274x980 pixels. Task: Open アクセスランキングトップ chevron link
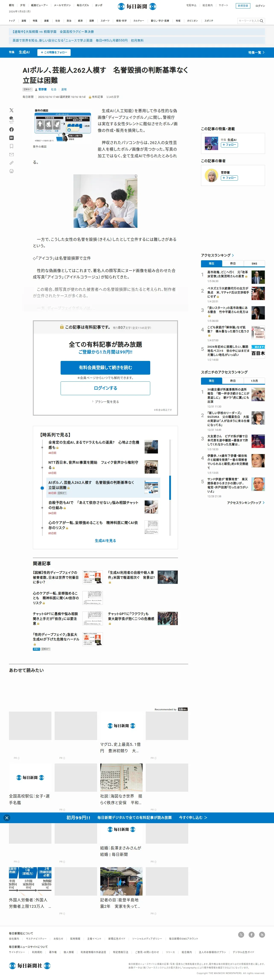pos(245,503)
